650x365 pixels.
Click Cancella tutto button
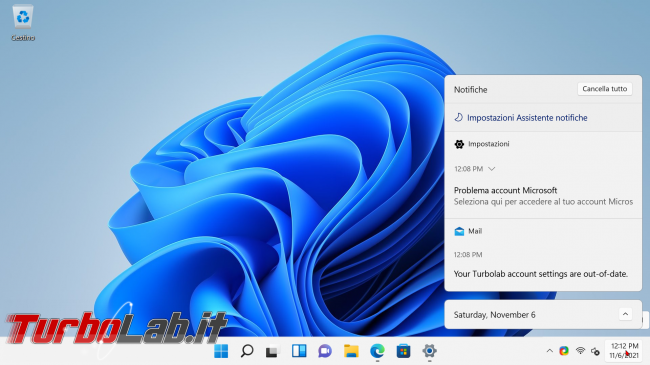click(605, 89)
